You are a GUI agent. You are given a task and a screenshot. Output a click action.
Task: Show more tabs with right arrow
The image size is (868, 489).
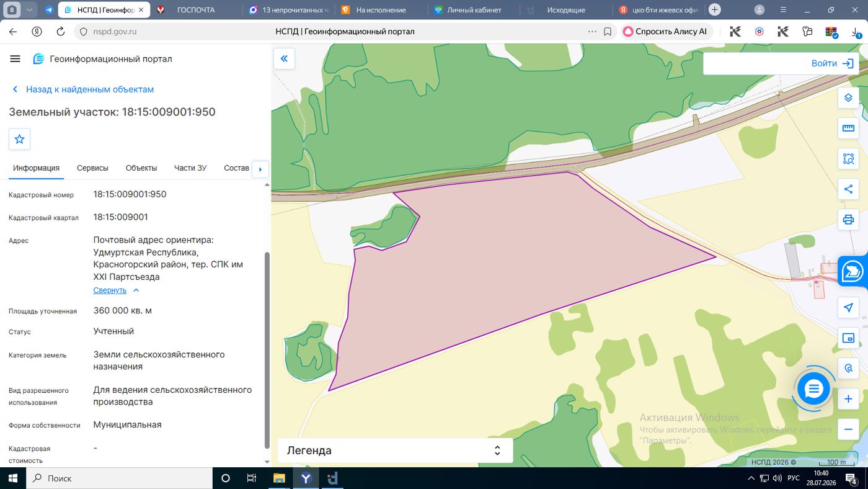click(x=260, y=169)
